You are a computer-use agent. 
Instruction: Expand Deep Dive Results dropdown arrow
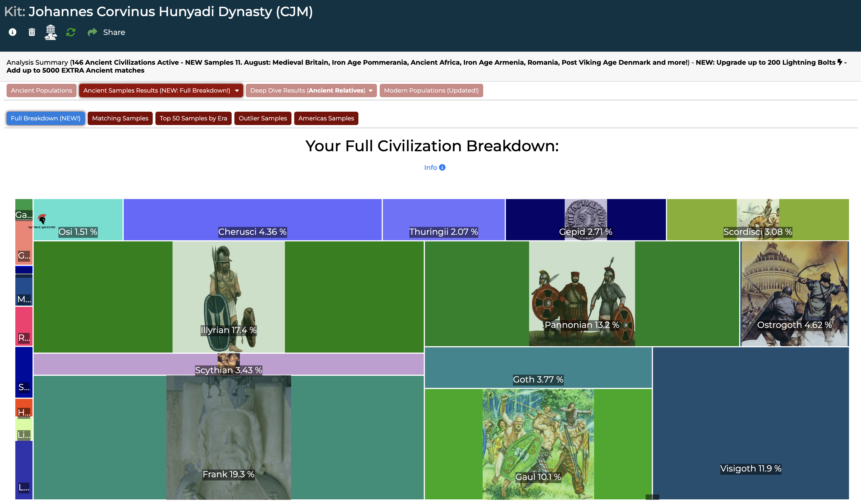(371, 91)
